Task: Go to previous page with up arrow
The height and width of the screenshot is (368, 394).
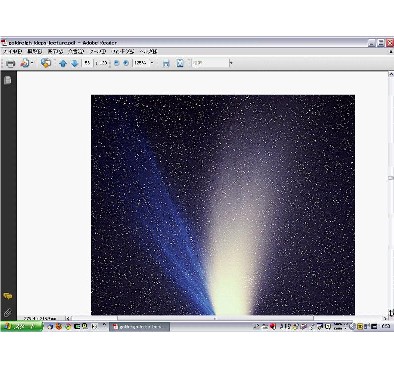Action: 63,63
